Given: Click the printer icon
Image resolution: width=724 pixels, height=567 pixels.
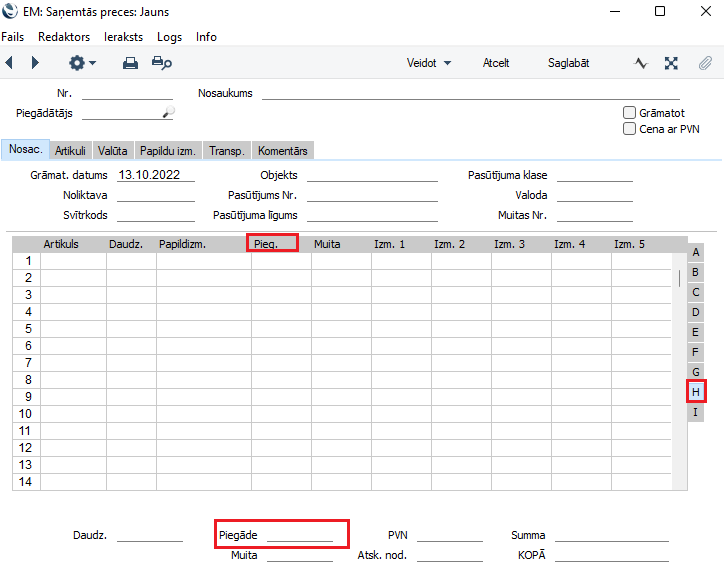Looking at the screenshot, I should [130, 63].
